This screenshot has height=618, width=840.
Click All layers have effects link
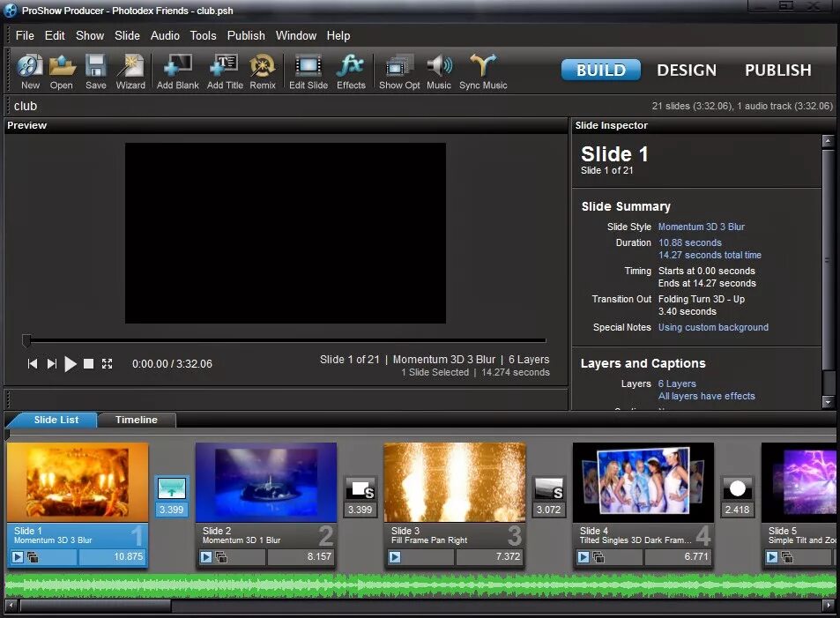(x=707, y=396)
